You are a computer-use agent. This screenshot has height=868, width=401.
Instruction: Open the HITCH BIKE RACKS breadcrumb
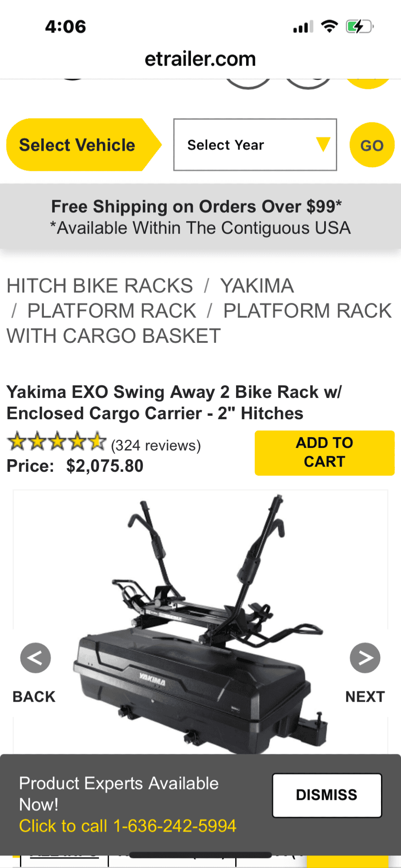[x=100, y=286]
